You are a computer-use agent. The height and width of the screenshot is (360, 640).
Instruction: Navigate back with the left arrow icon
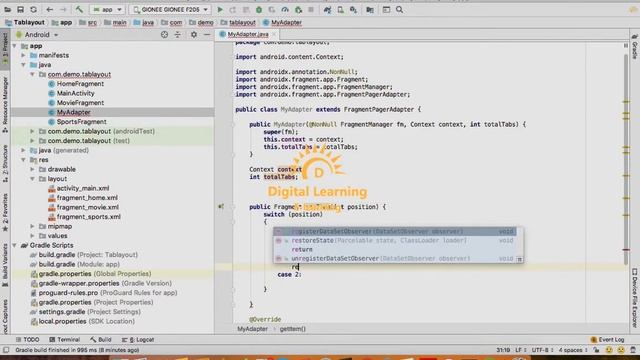pyautogui.click(x=49, y=9)
